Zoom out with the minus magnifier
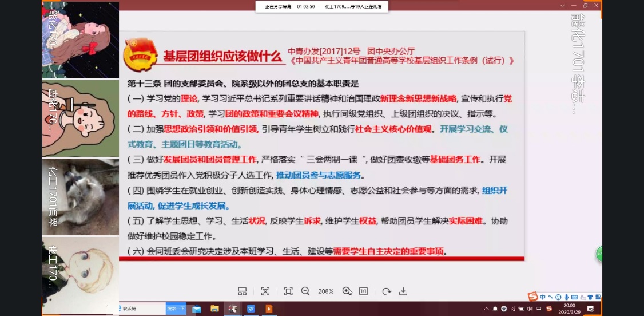The image size is (644, 316). tap(305, 291)
